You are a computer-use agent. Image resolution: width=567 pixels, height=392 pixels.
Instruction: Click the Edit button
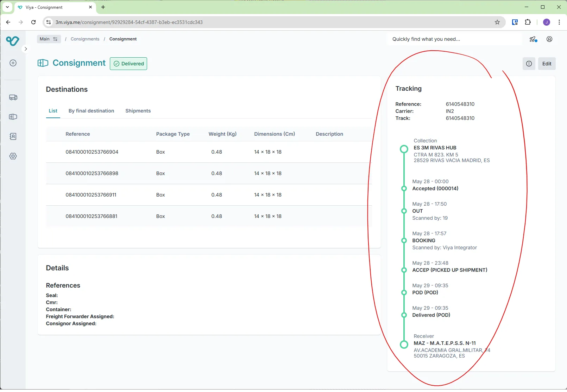[547, 64]
